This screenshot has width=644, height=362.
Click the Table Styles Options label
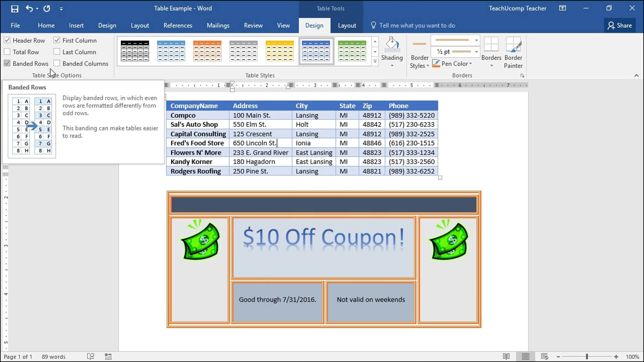coord(56,75)
